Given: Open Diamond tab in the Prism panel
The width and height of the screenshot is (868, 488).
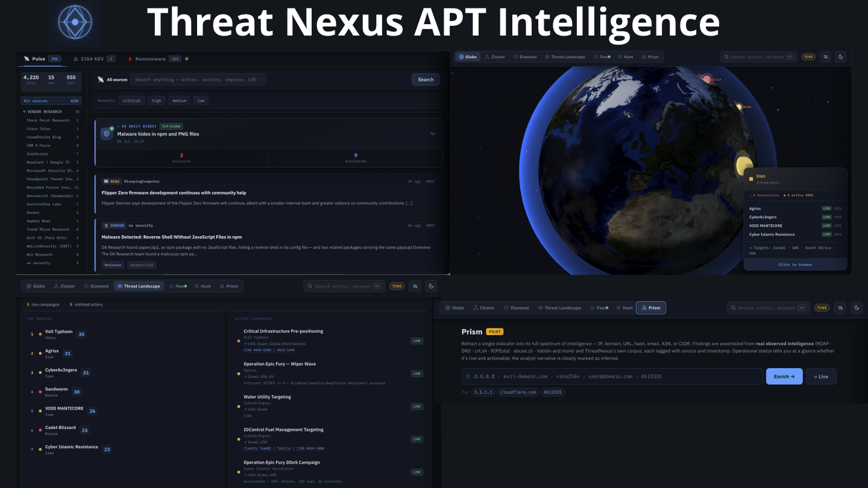Looking at the screenshot, I should [514, 308].
